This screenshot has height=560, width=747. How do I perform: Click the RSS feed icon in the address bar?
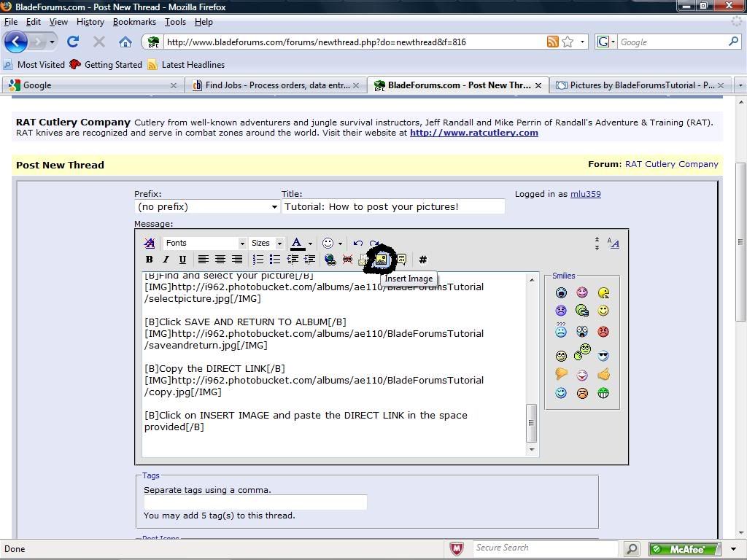click(553, 42)
